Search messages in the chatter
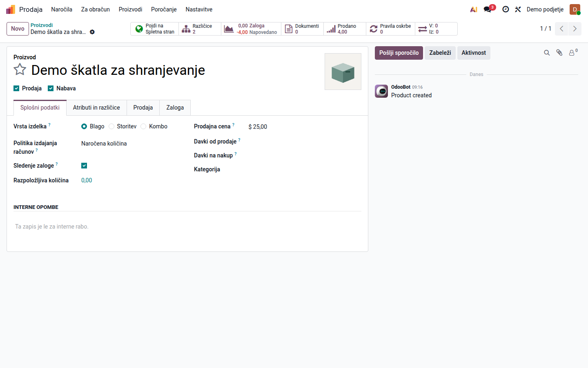The image size is (588, 368). [547, 53]
